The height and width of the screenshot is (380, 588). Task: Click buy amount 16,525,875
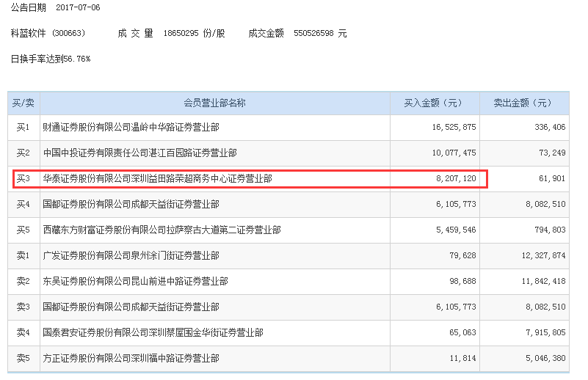[454, 128]
